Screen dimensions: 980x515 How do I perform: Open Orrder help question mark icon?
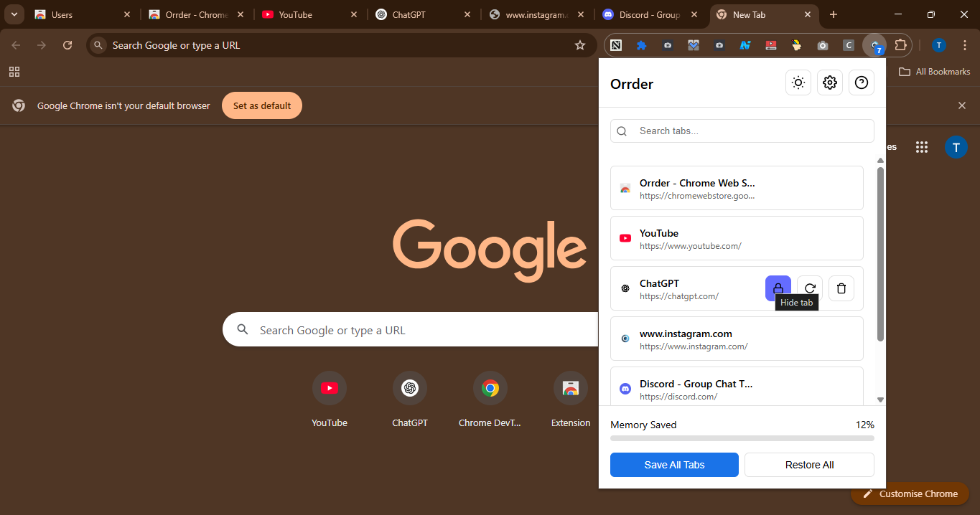click(x=862, y=83)
